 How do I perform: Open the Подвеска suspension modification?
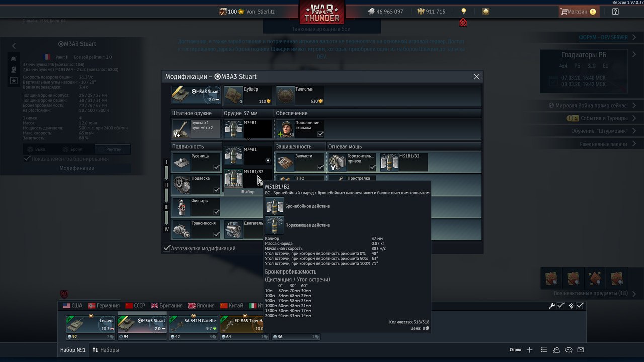196,184
